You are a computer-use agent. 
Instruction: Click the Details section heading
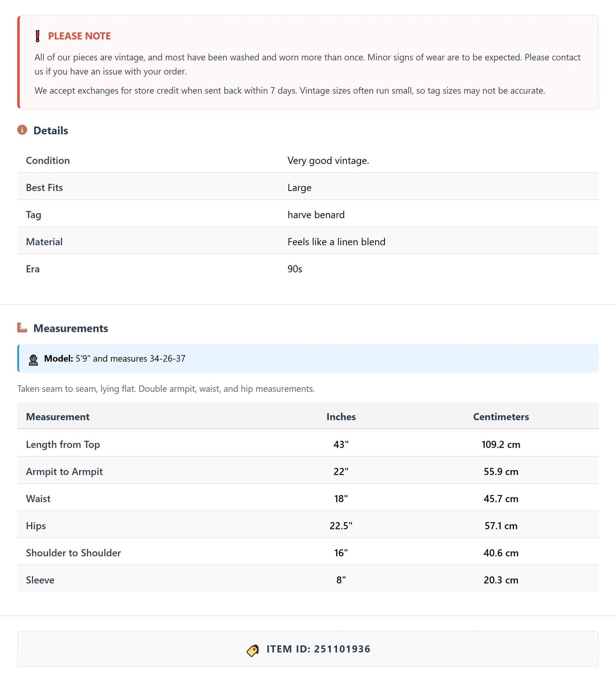(x=51, y=130)
